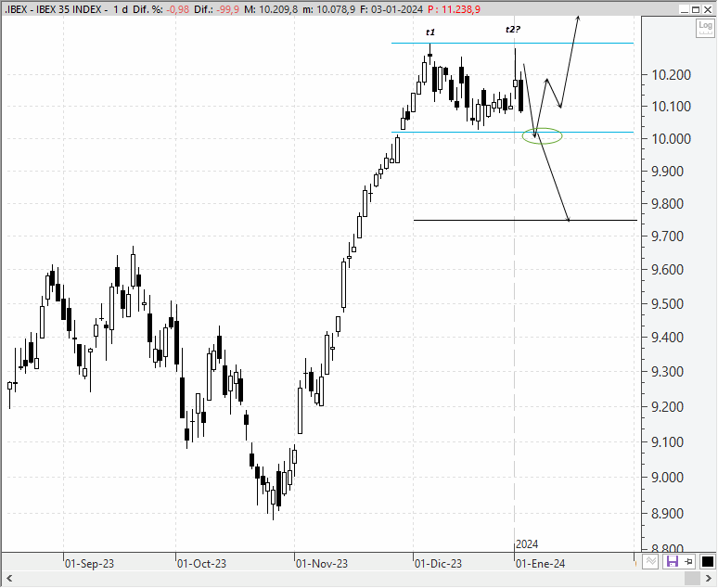Screen dimensions: 718x588
Task: Click the 9.200 price axis label
Action: [x=667, y=406]
